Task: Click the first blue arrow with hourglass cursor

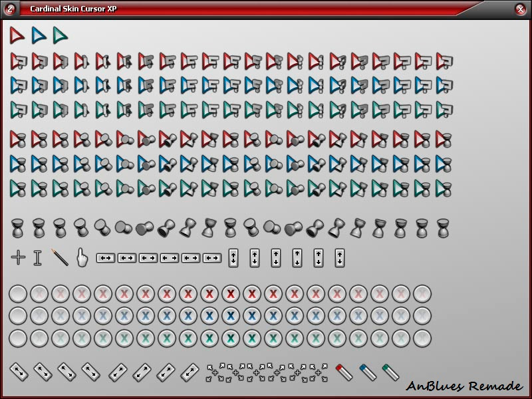Action: point(18,164)
